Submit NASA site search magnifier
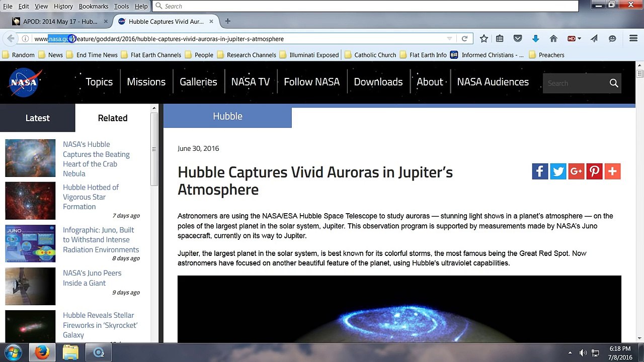Viewport: 644px width, 362px height. (x=614, y=83)
